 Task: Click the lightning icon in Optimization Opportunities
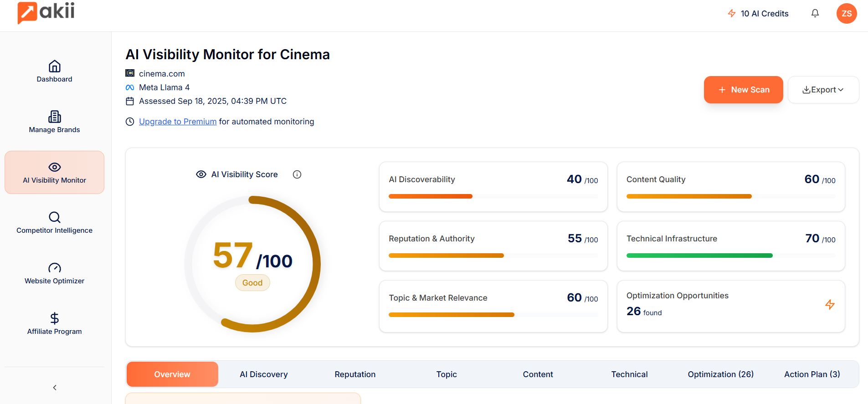(x=830, y=304)
